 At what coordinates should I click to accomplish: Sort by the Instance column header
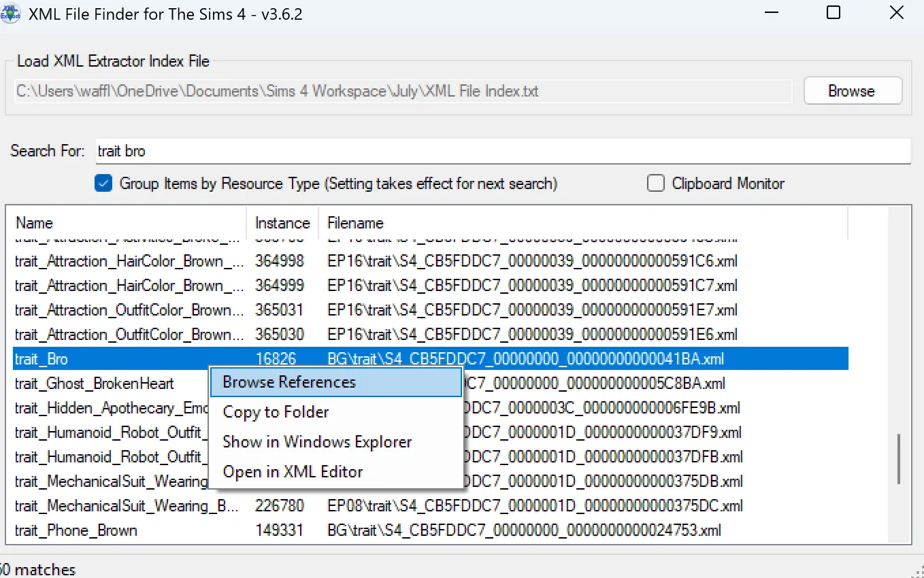click(x=282, y=222)
